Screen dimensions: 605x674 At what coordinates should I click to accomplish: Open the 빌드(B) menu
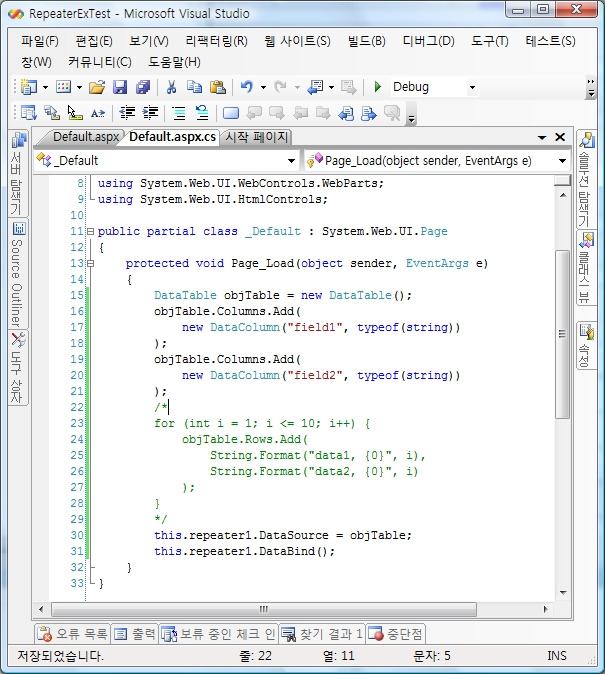tap(366, 41)
